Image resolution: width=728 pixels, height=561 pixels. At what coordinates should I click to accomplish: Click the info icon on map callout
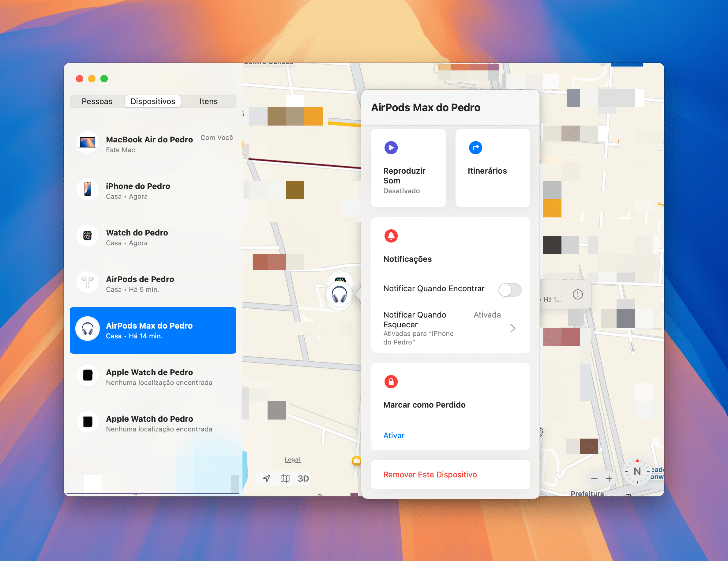(578, 294)
